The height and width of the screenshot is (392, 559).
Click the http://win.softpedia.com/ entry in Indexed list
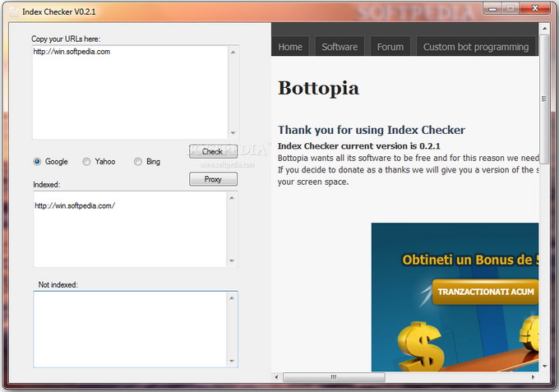[x=75, y=206]
